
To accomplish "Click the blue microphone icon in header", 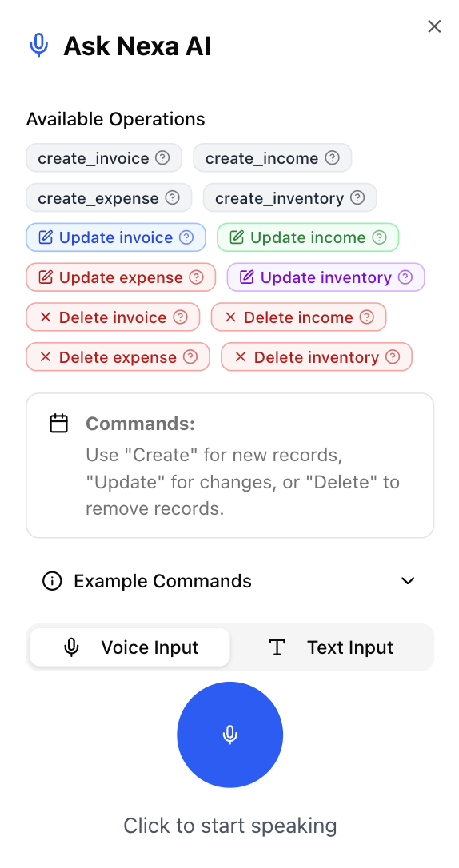I will coord(38,46).
